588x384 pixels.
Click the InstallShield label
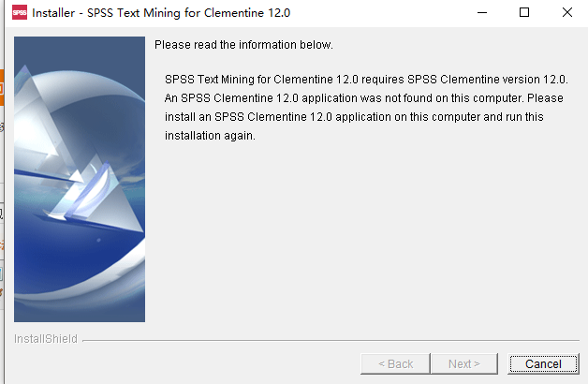(x=46, y=339)
